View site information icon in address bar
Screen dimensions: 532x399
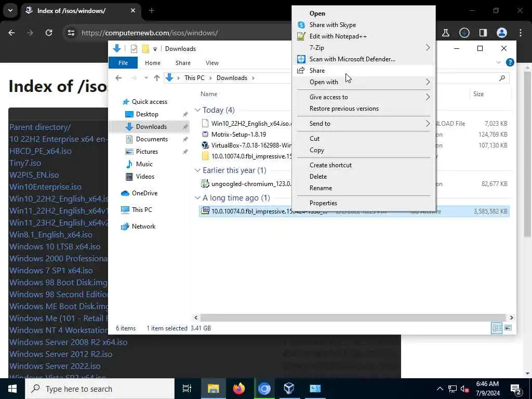[71, 33]
